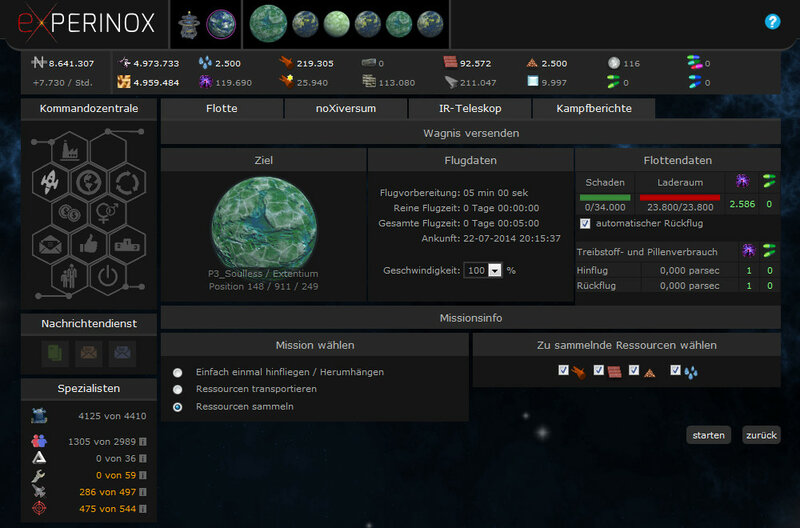The image size is (800, 528).
Task: Select Ressourcen sammeln mission
Action: coord(178,407)
